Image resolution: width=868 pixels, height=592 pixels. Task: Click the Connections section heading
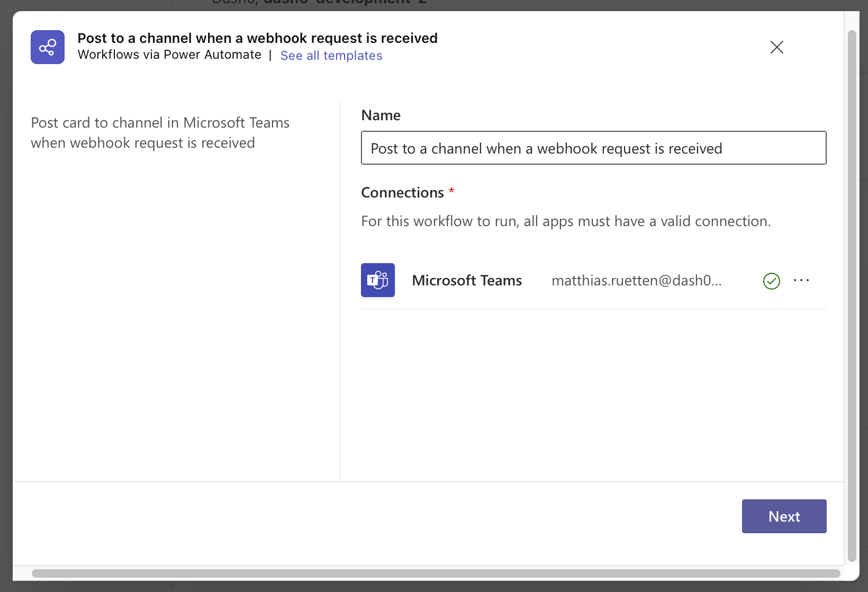tap(402, 193)
